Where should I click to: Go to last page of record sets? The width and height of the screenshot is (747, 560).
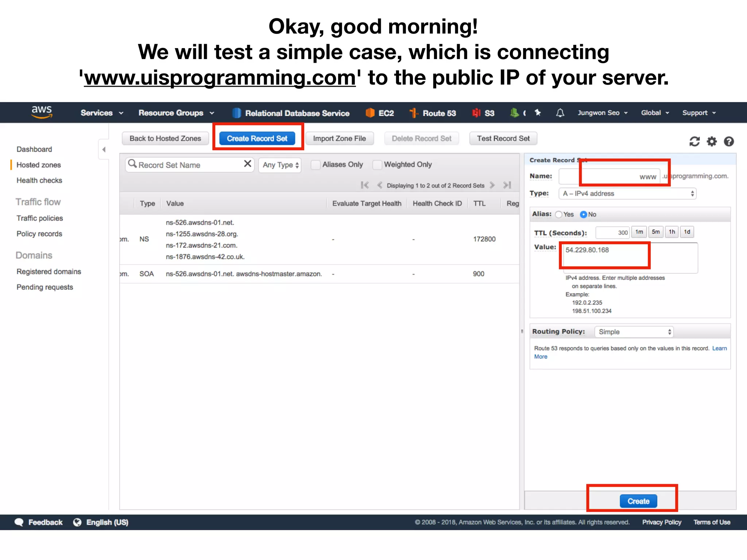click(x=507, y=185)
